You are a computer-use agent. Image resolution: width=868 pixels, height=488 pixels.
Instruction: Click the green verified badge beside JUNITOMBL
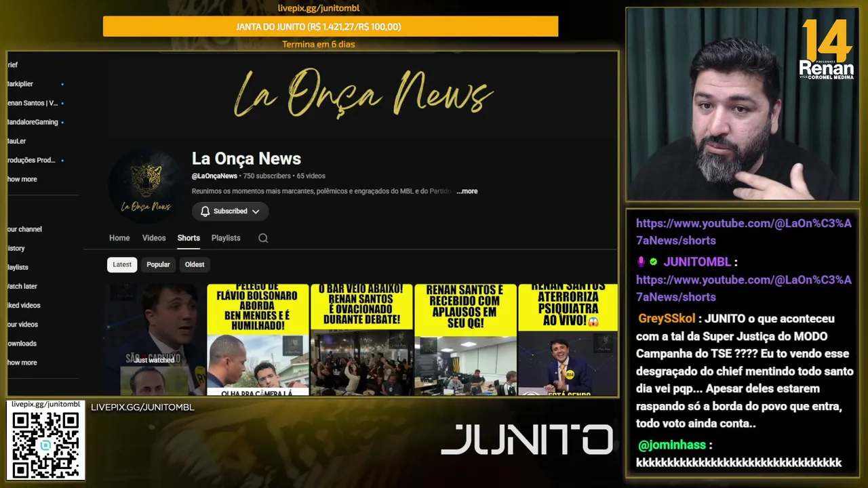tap(654, 262)
